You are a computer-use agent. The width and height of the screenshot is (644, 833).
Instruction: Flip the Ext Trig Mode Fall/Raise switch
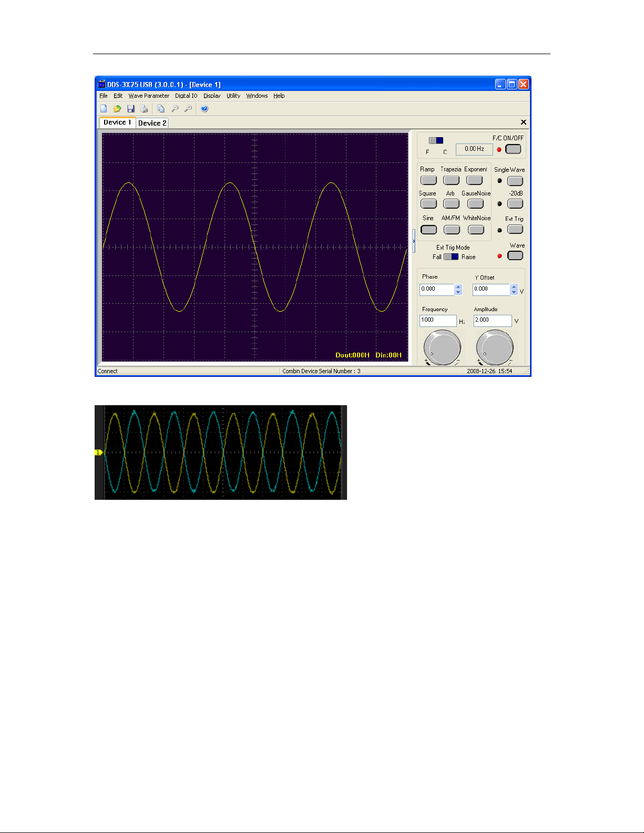point(451,257)
